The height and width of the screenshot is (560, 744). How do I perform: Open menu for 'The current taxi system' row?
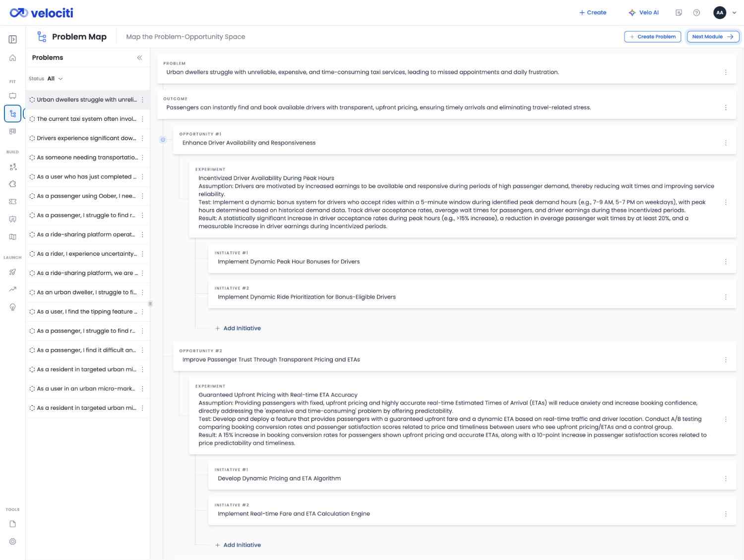pyautogui.click(x=142, y=119)
